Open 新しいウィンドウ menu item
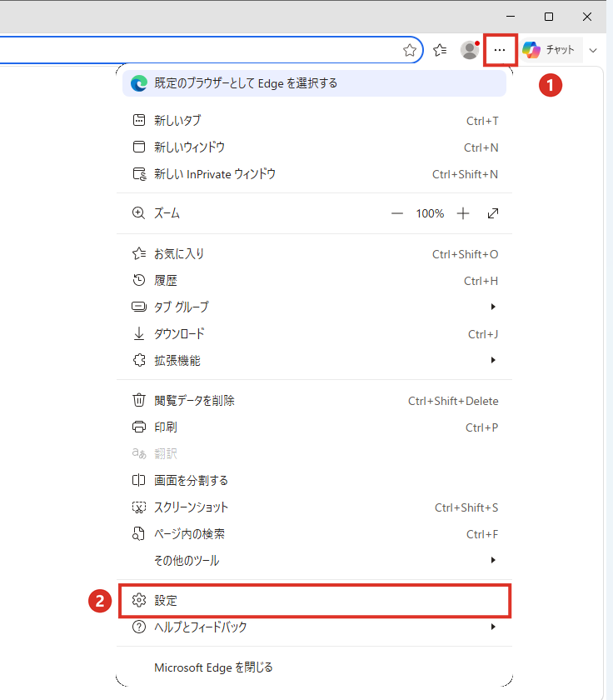This screenshot has height=700, width=613. coord(315,147)
